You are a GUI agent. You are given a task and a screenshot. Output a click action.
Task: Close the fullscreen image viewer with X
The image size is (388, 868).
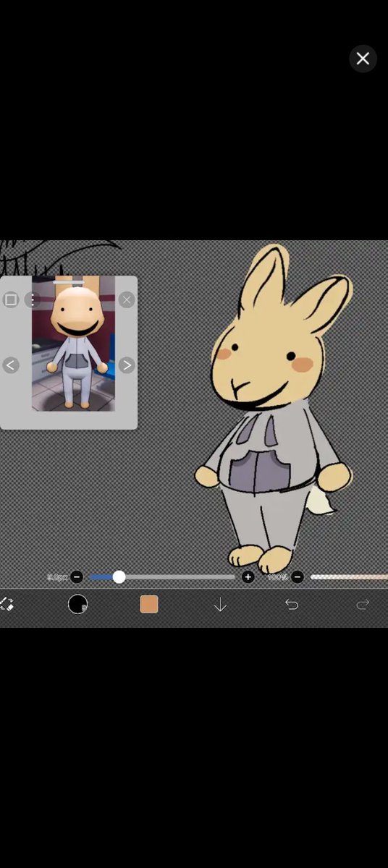(363, 59)
